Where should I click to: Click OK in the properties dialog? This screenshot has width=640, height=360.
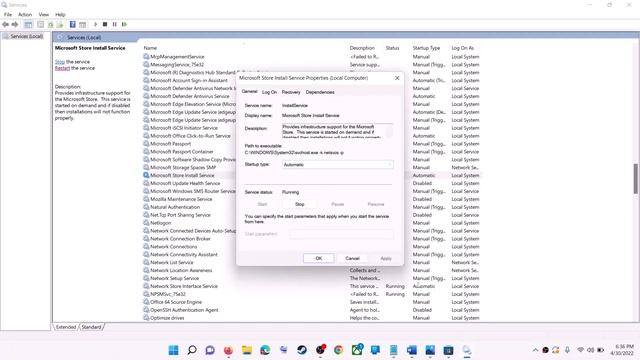tap(319, 258)
